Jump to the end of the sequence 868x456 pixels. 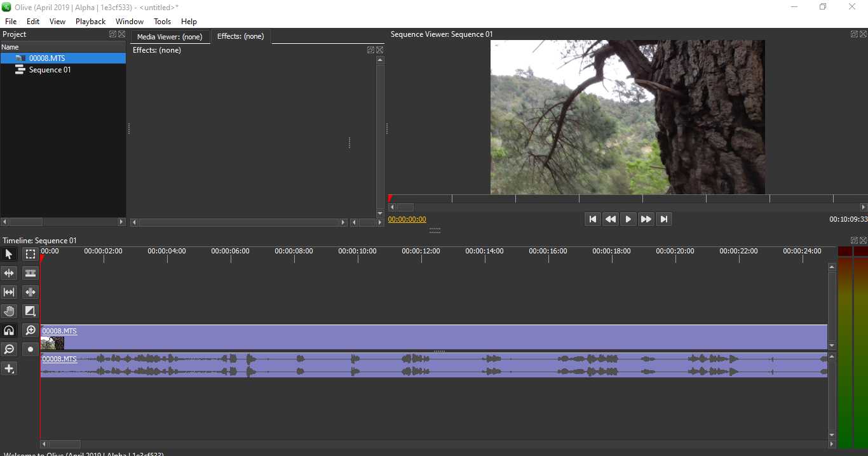pyautogui.click(x=663, y=219)
